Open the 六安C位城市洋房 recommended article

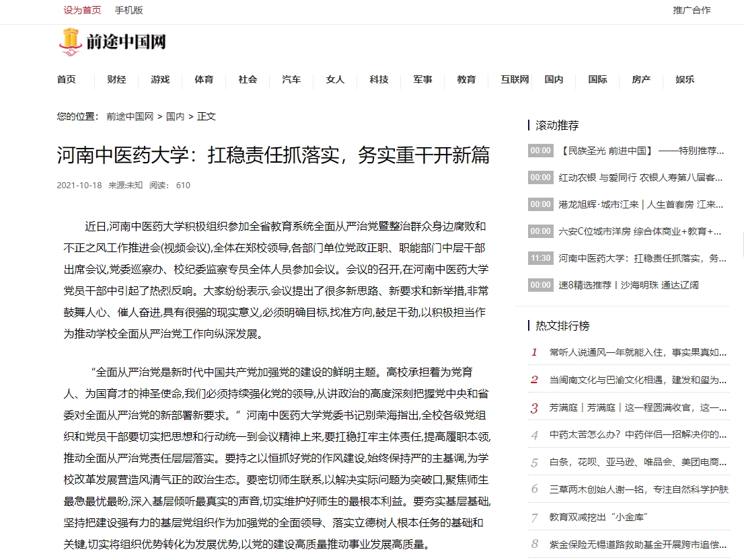[x=641, y=231]
